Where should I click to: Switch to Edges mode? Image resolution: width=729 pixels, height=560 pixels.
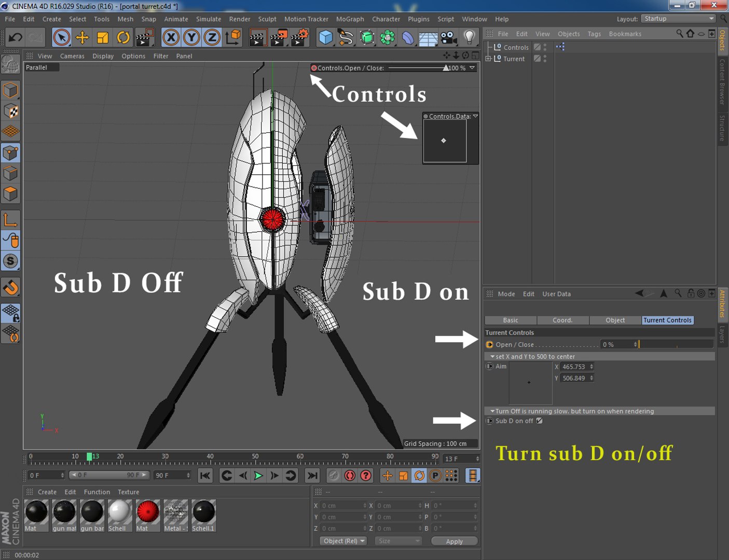10,173
